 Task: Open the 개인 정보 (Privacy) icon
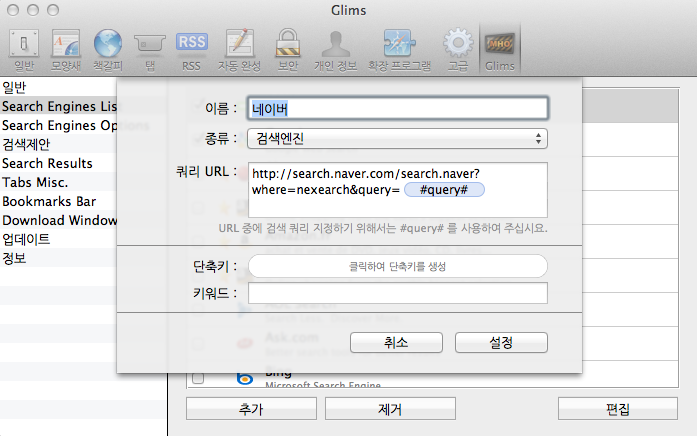pyautogui.click(x=336, y=50)
